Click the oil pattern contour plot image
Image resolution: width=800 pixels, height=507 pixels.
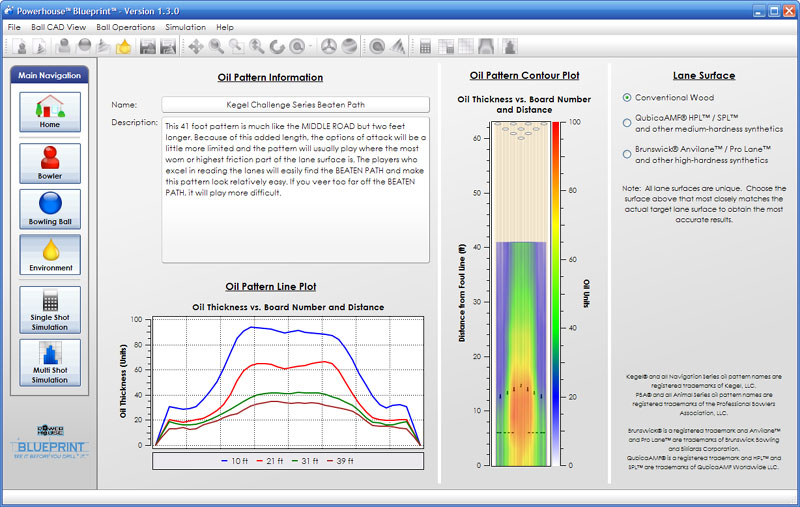[x=521, y=293]
